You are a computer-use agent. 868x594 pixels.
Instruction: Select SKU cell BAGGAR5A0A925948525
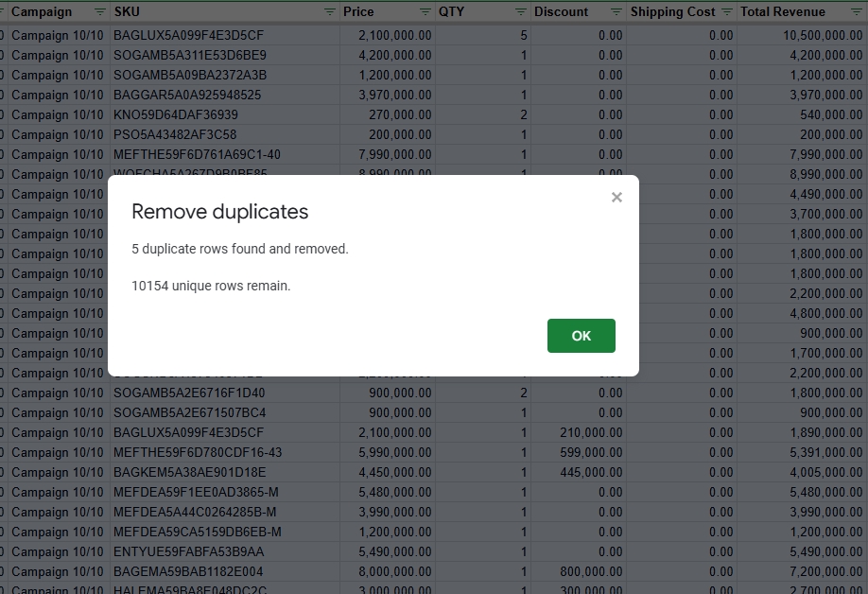[x=225, y=96]
